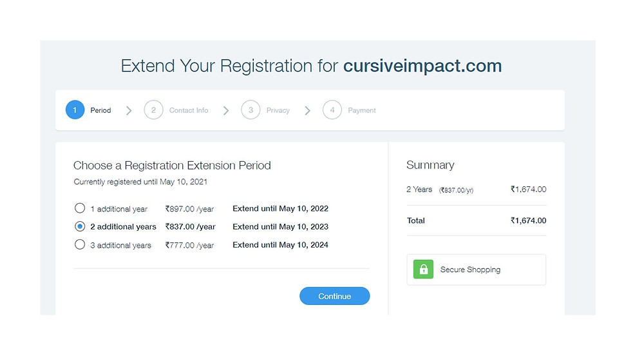The width and height of the screenshot is (644, 363).
Task: Open the Contact Info step label
Action: [189, 110]
